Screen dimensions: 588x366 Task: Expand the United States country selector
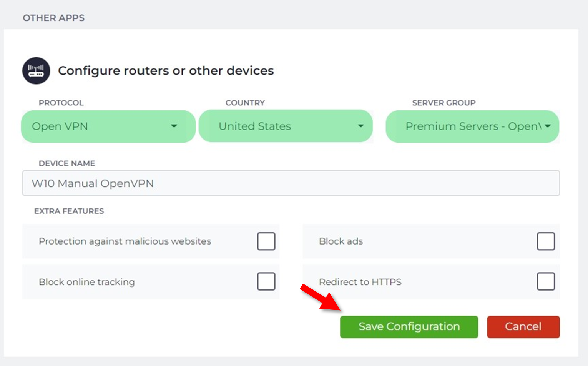[x=286, y=126]
